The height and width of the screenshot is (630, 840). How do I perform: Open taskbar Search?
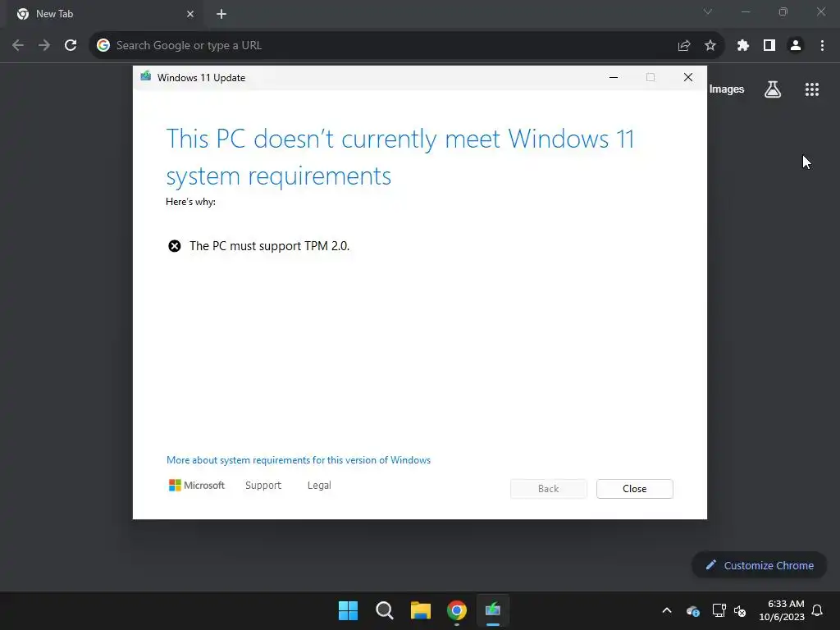385,610
